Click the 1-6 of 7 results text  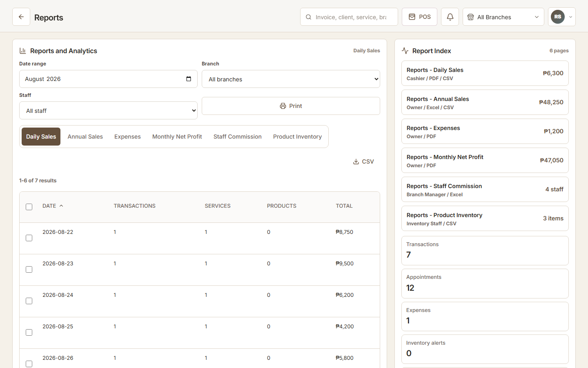click(x=38, y=180)
